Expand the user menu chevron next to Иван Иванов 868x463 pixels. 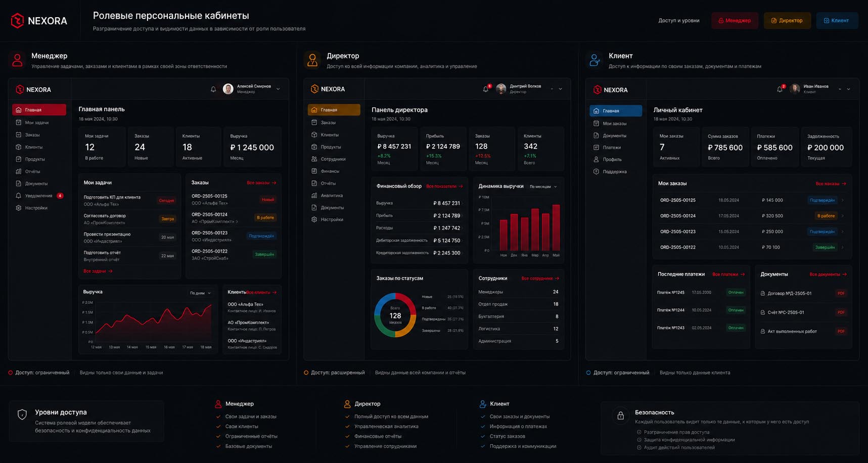[x=848, y=89]
